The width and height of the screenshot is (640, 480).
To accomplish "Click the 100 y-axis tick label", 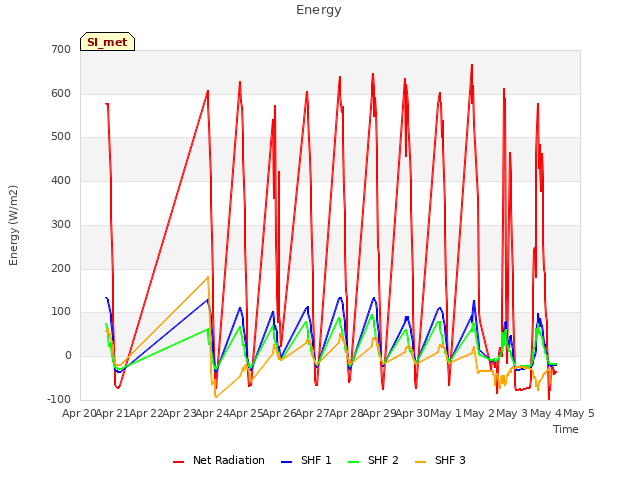I will (x=61, y=312).
